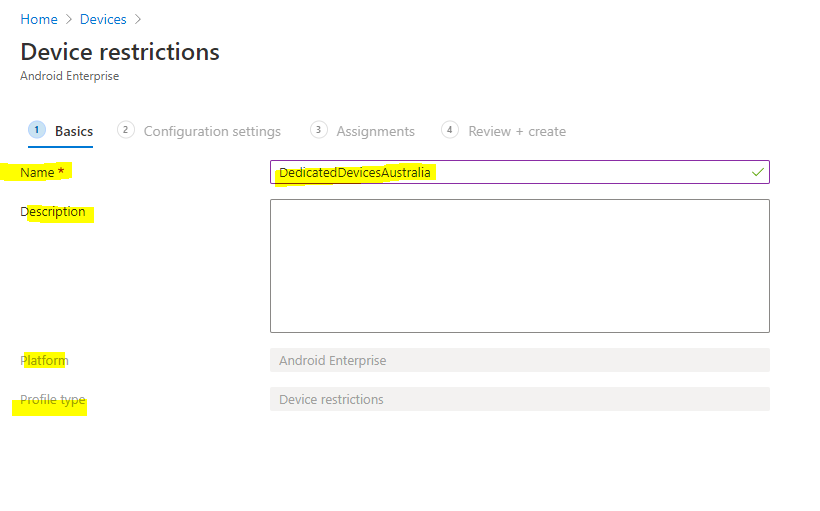Open the Devices breadcrumb link
The image size is (820, 511).
(103, 20)
